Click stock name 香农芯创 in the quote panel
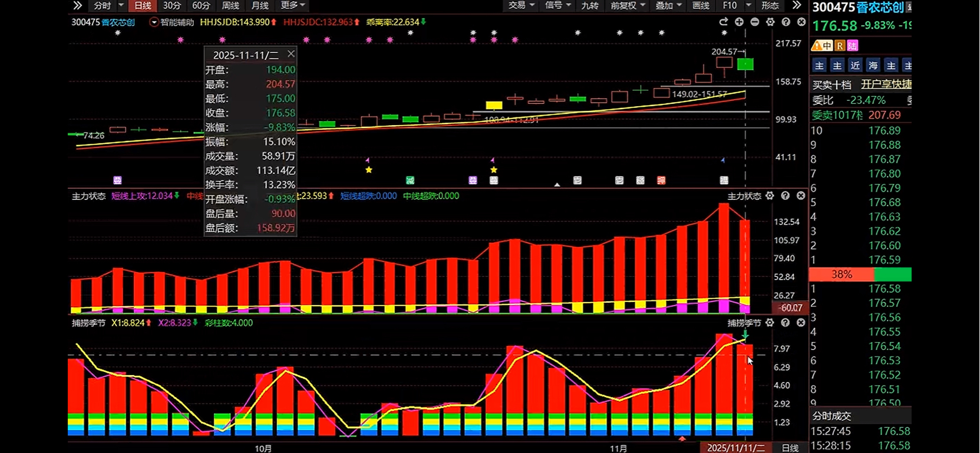Viewport: 980px width, 453px height. point(880,7)
